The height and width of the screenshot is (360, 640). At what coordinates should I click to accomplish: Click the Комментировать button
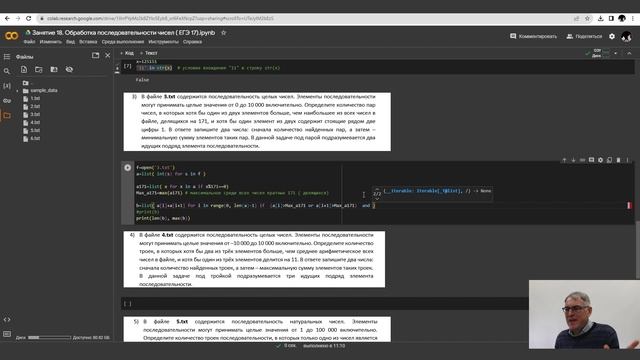coord(533,36)
